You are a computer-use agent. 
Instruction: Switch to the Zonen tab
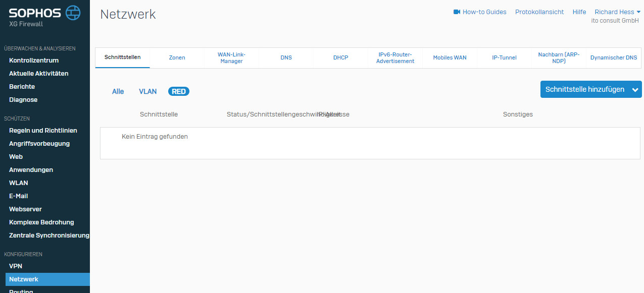pyautogui.click(x=177, y=57)
